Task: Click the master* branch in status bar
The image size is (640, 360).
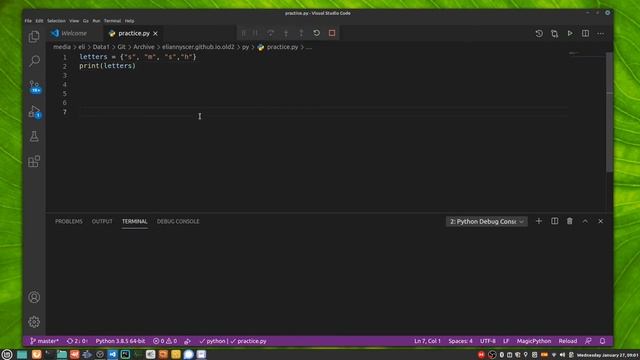Action: [x=44, y=341]
